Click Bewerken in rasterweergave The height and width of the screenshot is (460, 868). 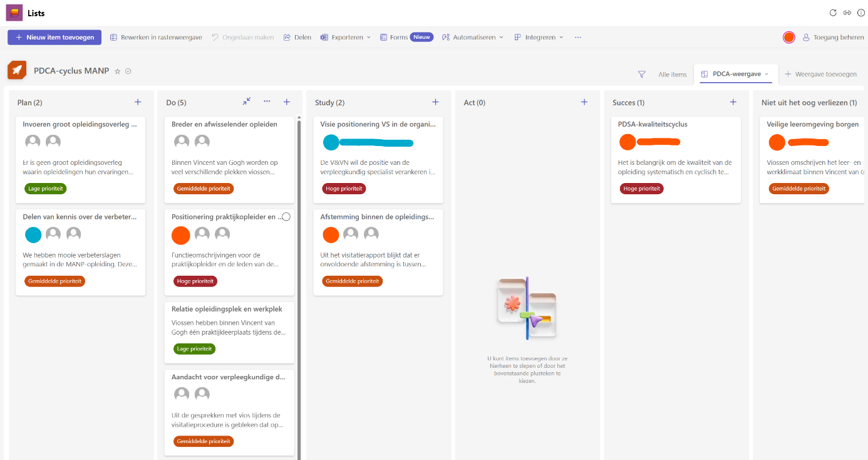tap(156, 37)
